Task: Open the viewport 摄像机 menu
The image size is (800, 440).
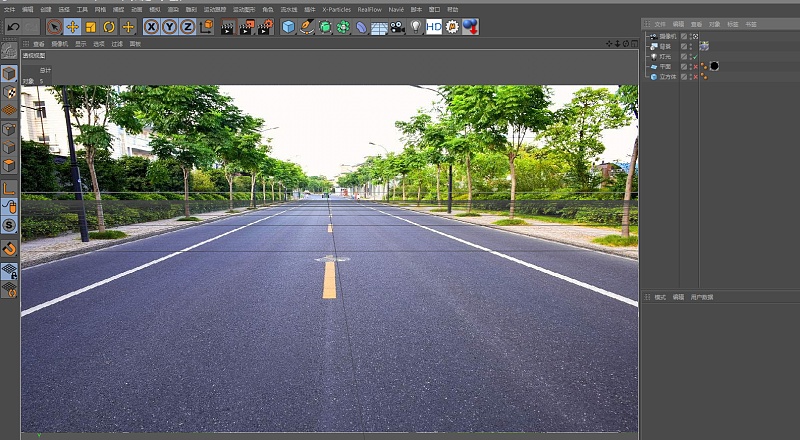Action: (x=60, y=44)
